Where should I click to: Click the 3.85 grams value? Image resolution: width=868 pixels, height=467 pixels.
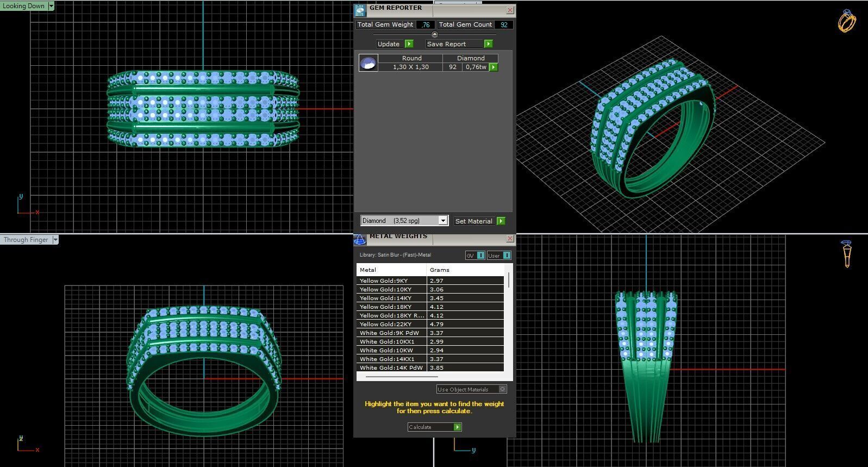click(x=436, y=368)
